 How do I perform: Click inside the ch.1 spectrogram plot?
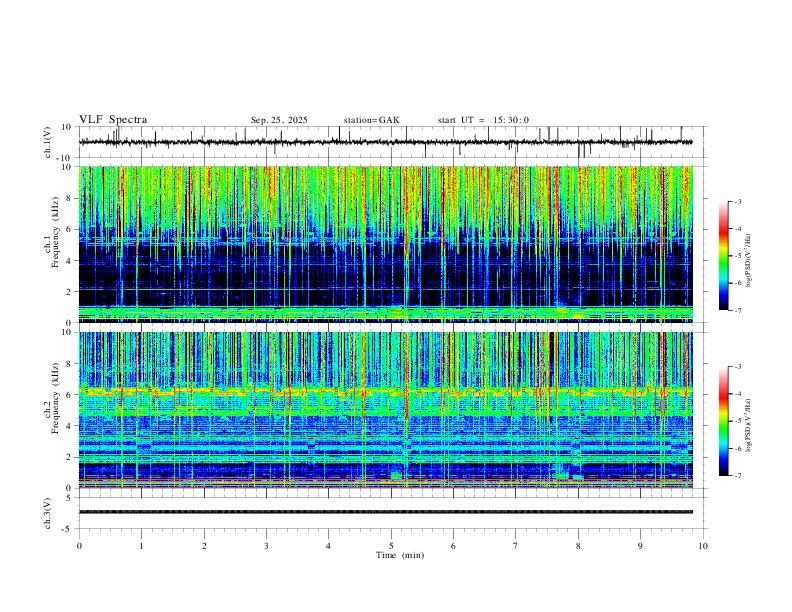(x=385, y=244)
